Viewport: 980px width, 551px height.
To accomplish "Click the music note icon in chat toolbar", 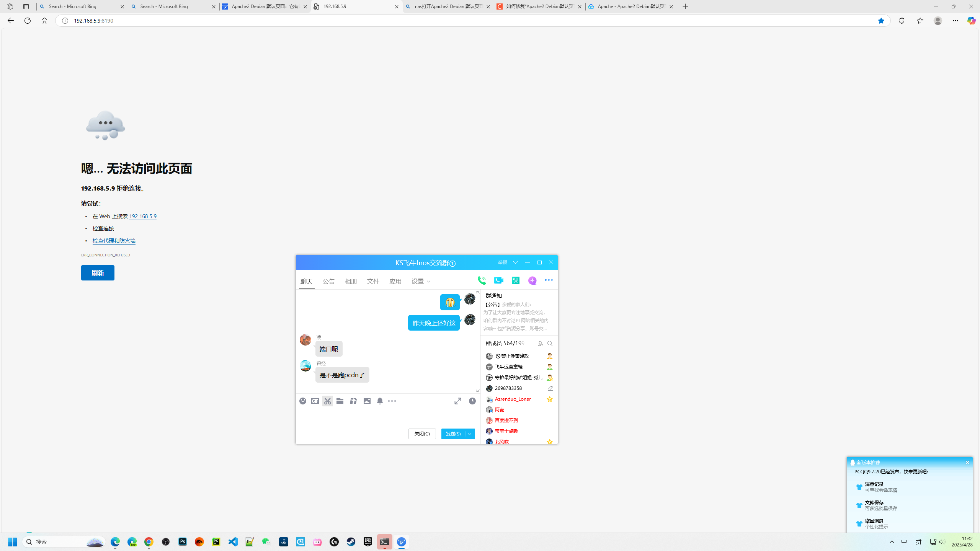I will 353,401.
